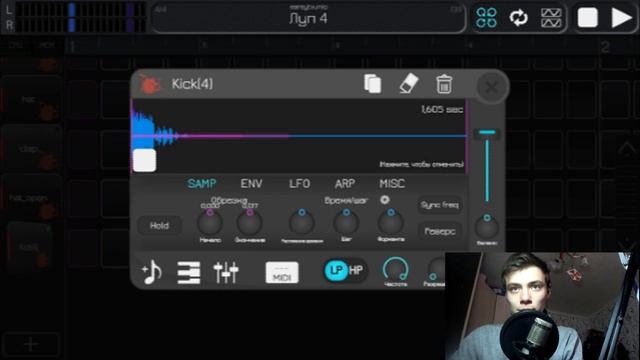Click the drum instrument icon beside Kick(4)
The width and height of the screenshot is (640, 360).
[x=149, y=84]
